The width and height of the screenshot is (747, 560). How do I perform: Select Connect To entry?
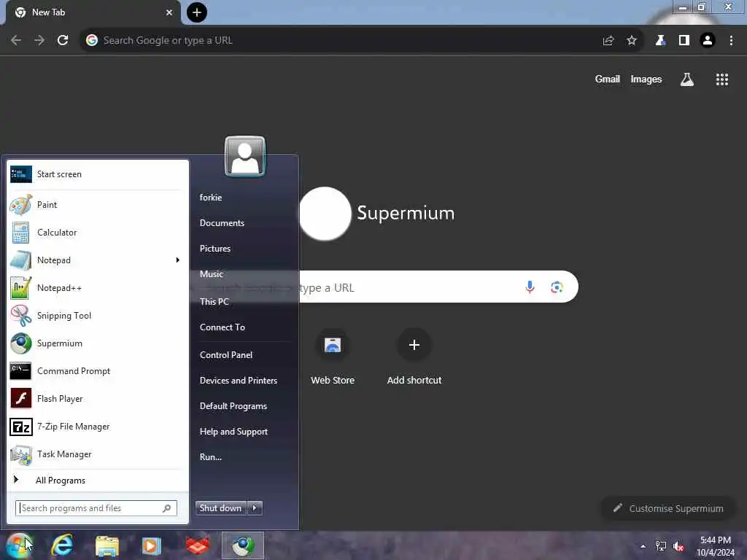pyautogui.click(x=222, y=327)
